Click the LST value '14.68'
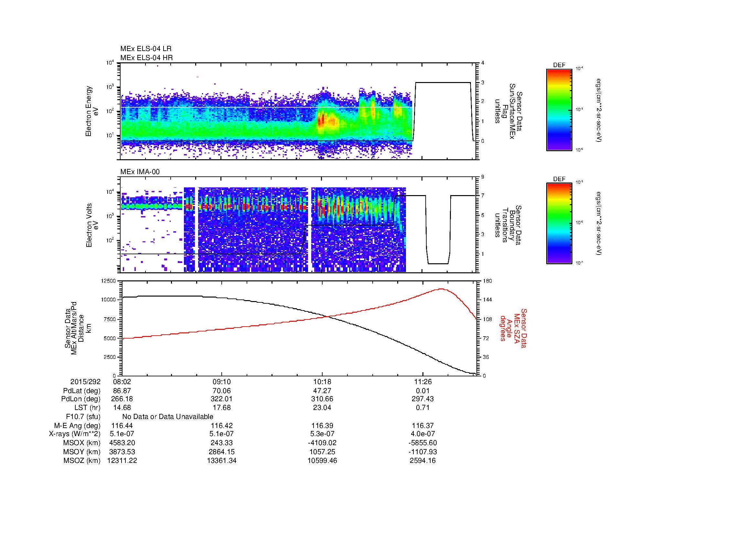756x534 pixels. click(122, 408)
